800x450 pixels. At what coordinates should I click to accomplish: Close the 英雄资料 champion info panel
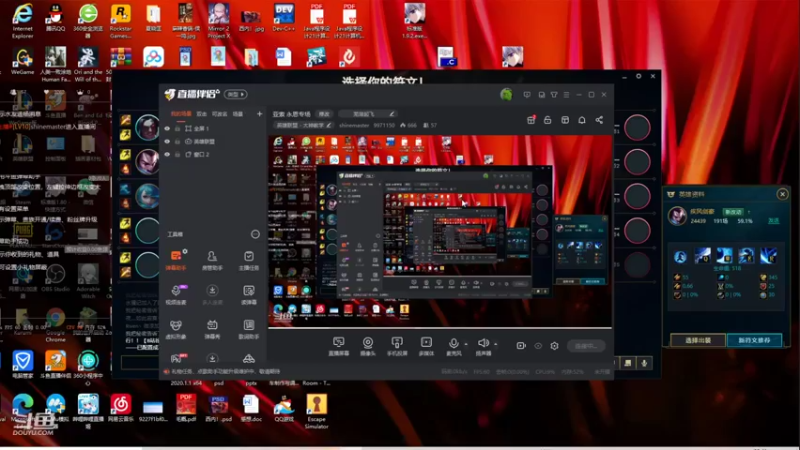[x=782, y=194]
